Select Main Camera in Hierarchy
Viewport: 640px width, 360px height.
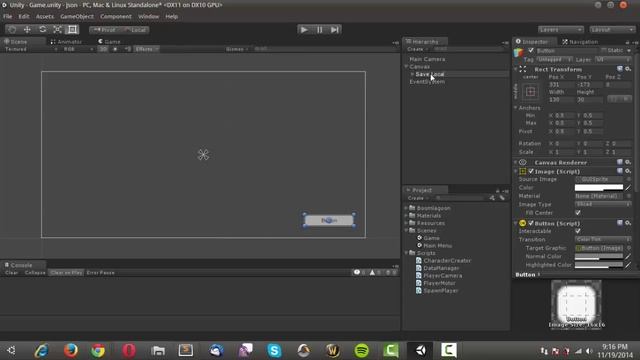[427, 59]
